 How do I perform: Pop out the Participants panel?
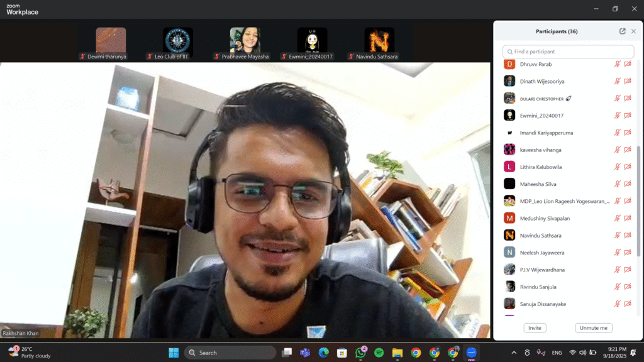[x=622, y=31]
